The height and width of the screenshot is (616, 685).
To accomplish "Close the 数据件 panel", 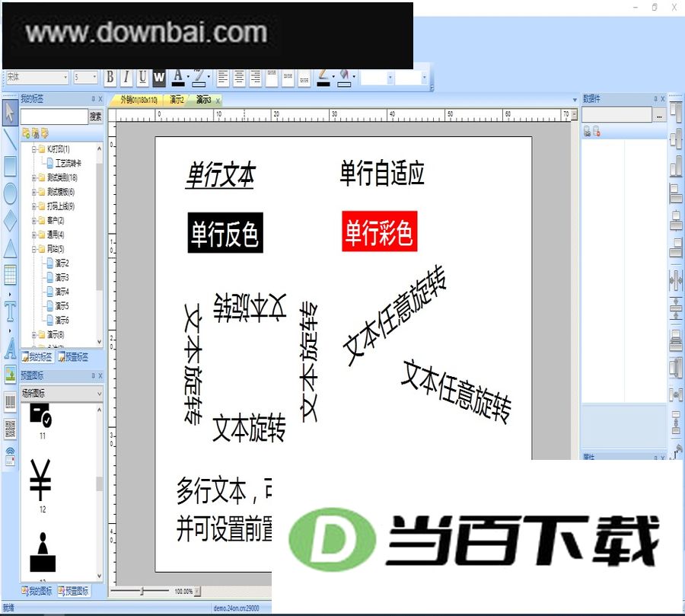I will (662, 99).
